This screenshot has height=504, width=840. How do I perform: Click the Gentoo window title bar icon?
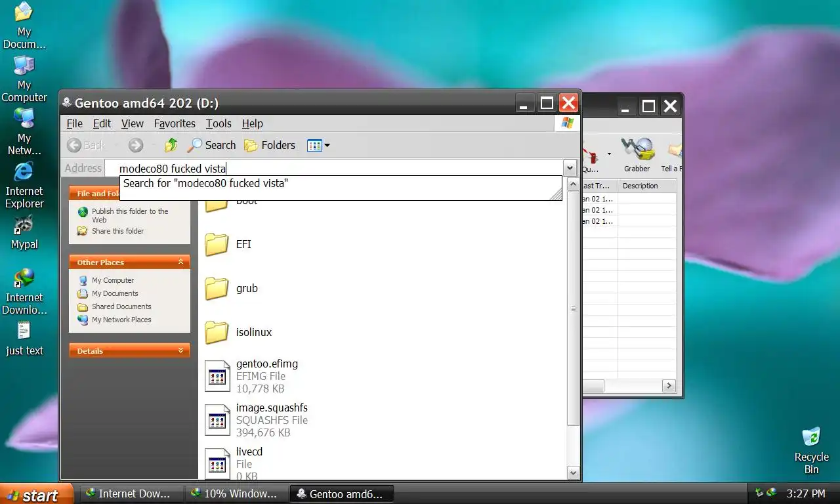(x=67, y=102)
